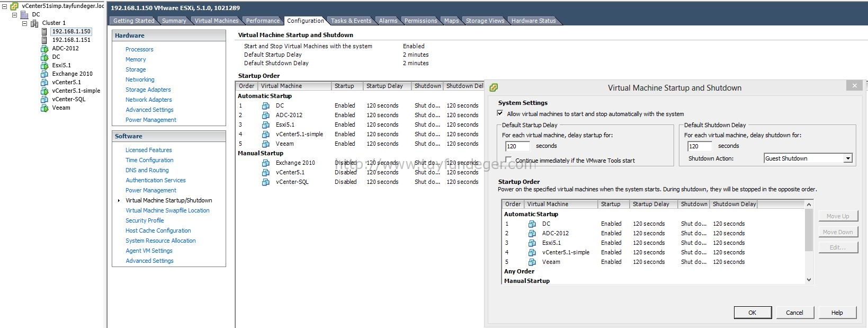Switch to the Hardware Status tab
This screenshot has width=868, height=328.
tap(533, 21)
